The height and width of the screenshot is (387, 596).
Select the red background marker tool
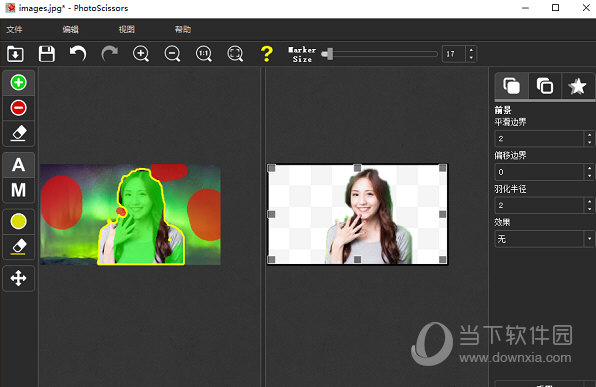tap(18, 108)
